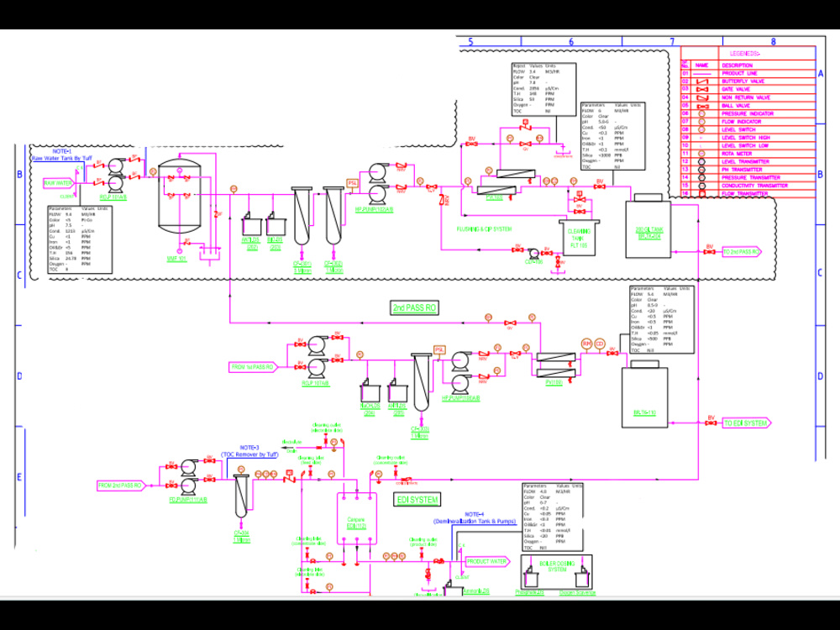
Task: Click the CLP-106 cleaning pump symbol
Action: (x=533, y=252)
